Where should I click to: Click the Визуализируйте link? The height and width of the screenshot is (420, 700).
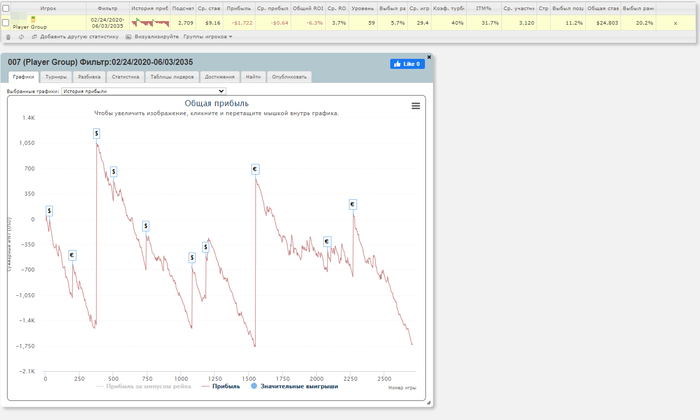pos(156,37)
